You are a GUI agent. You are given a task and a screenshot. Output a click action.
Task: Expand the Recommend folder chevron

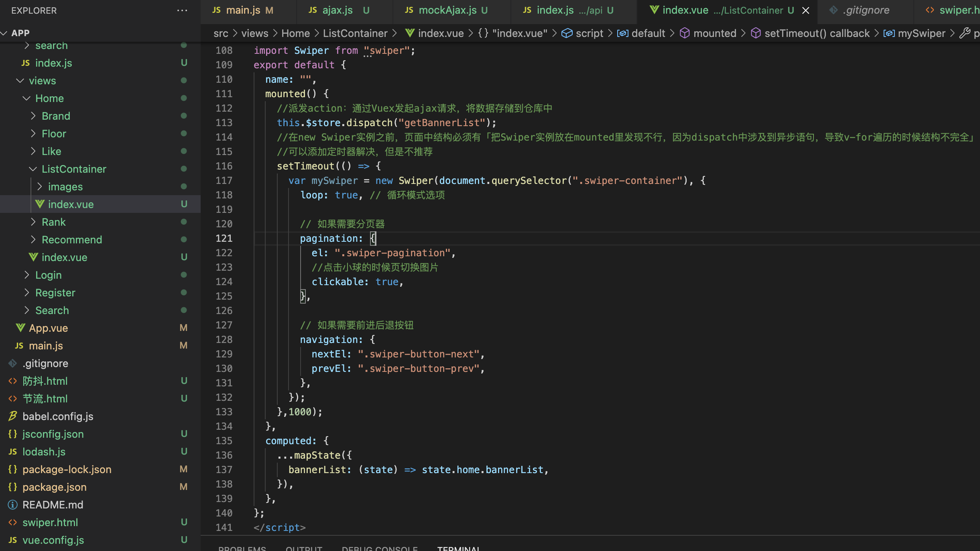tap(33, 240)
